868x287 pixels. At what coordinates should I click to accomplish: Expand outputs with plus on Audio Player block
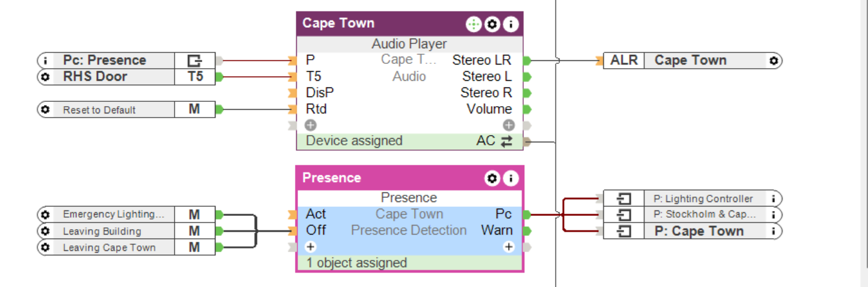click(509, 125)
